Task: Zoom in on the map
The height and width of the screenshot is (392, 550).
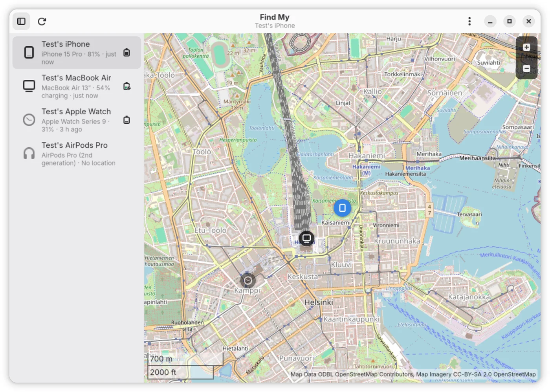Action: coord(526,47)
